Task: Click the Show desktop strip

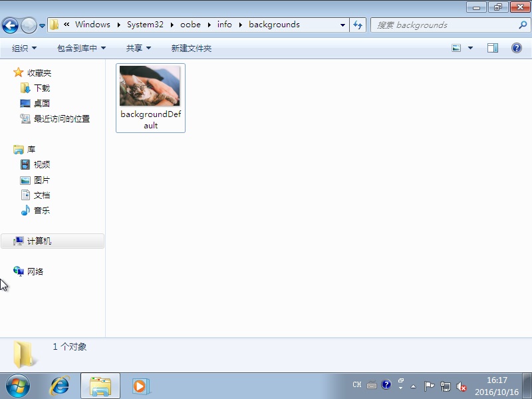Action: pyautogui.click(x=527, y=386)
